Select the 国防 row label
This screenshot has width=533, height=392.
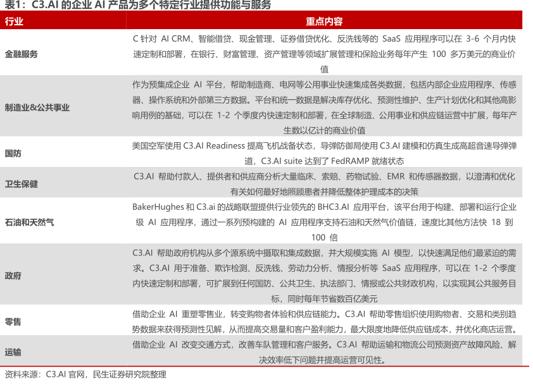click(x=13, y=153)
